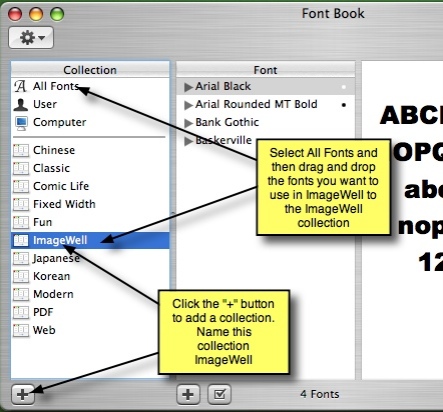Expand the Bank Gothic font family
Image resolution: width=443 pixels, height=412 pixels.
coord(188,123)
